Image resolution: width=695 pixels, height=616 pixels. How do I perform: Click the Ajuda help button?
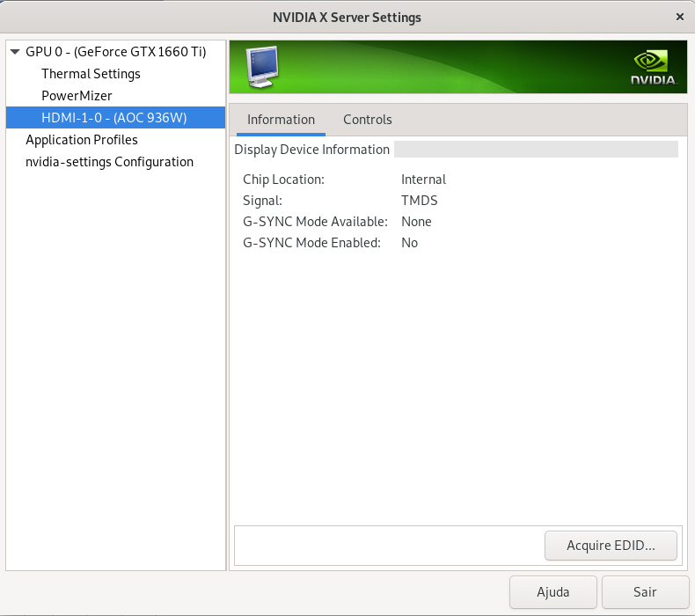click(x=552, y=592)
